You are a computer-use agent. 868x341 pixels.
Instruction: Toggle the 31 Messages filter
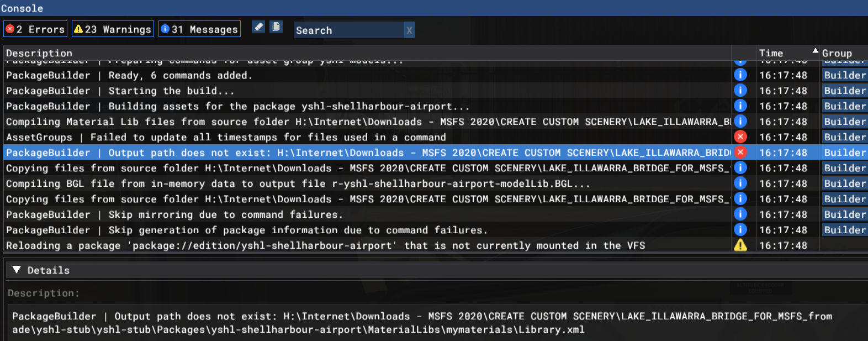pos(199,29)
